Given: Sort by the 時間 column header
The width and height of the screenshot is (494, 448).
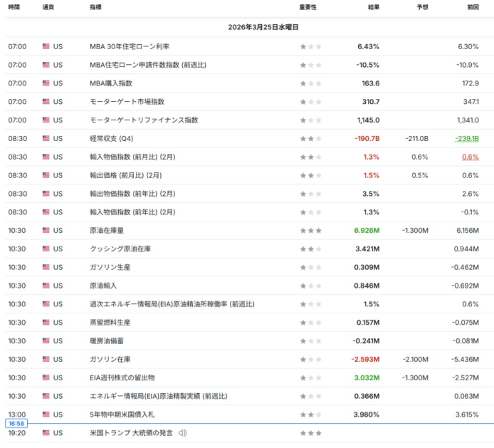Looking at the screenshot, I should click(x=14, y=7).
